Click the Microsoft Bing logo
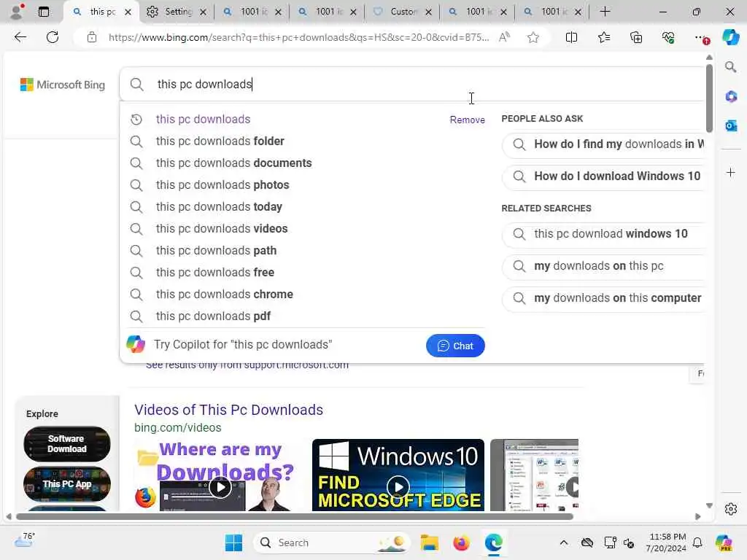Screen dimensions: 747x560 click(63, 85)
